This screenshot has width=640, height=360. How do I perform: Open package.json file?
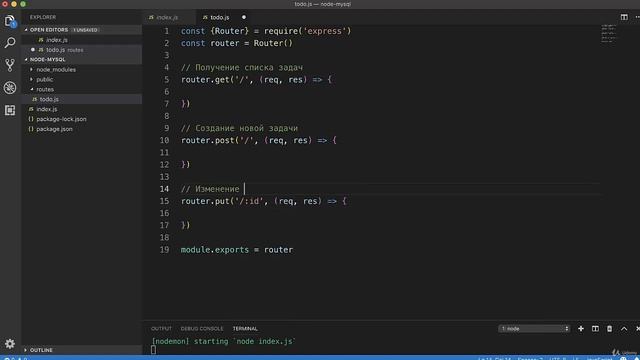(54, 129)
